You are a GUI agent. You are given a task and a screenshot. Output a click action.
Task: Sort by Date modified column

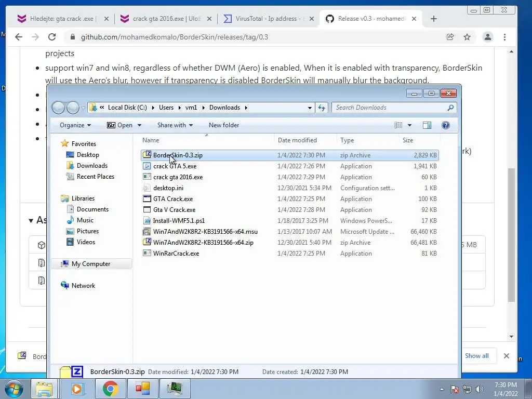point(305,140)
